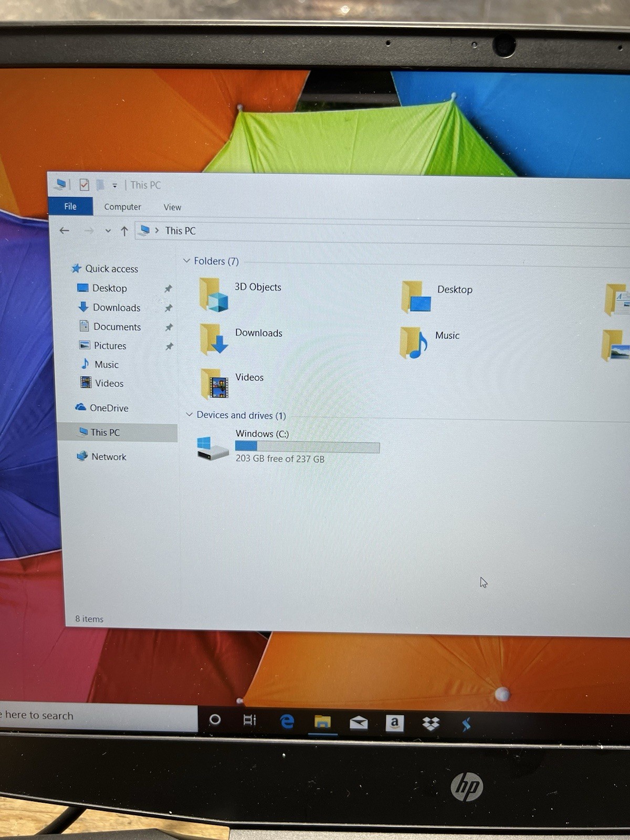Click the pin icon next to Pictures
Viewport: 630px width, 840px height.
pyautogui.click(x=169, y=346)
